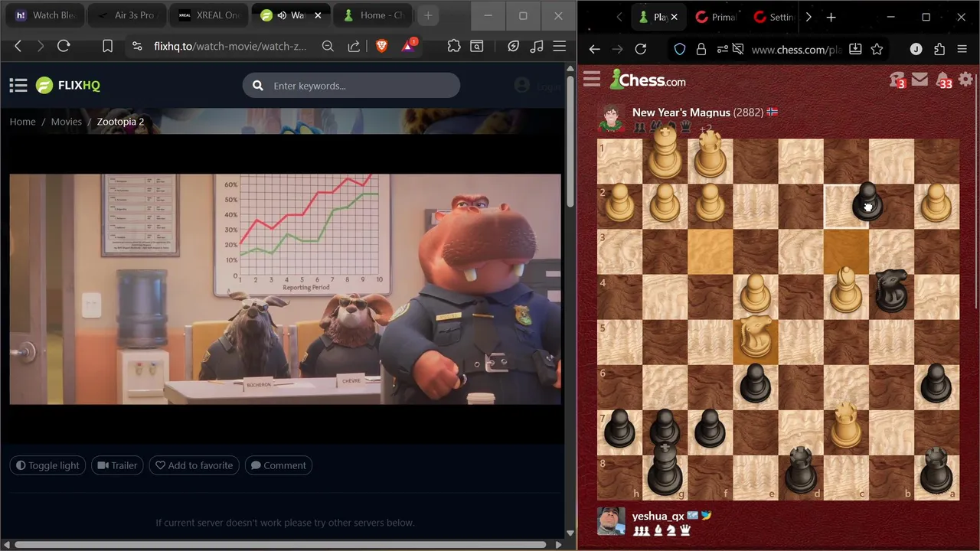Go back in the Firefox window
The image size is (980, 551).
(594, 49)
